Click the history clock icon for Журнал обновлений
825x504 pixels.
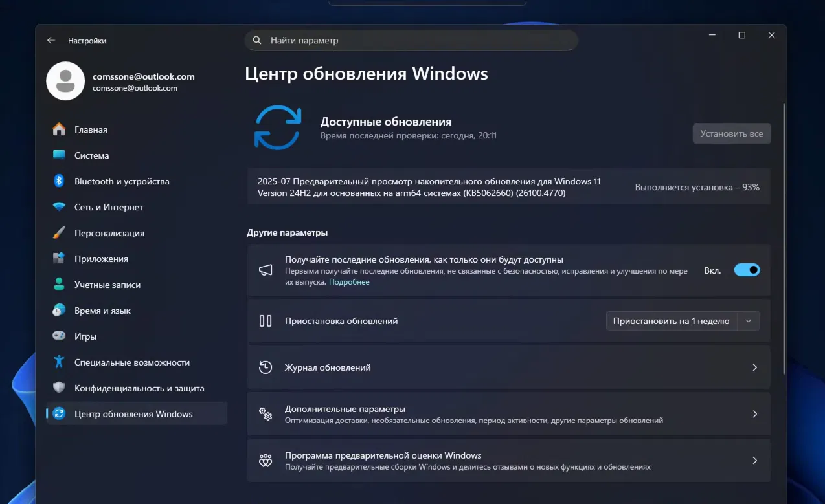point(266,367)
